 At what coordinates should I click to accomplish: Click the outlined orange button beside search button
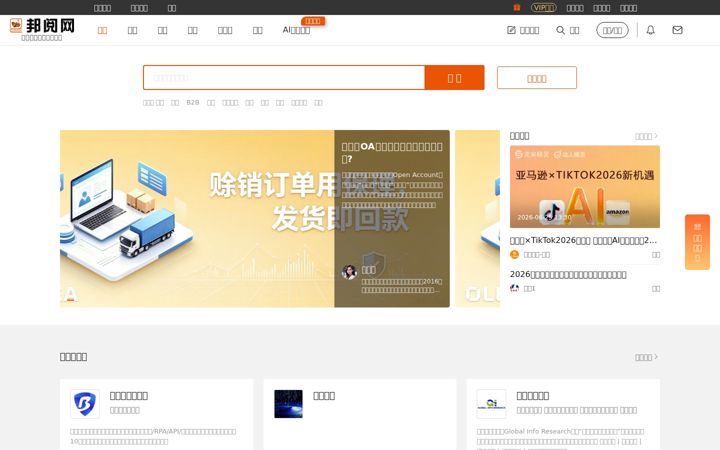click(x=536, y=78)
